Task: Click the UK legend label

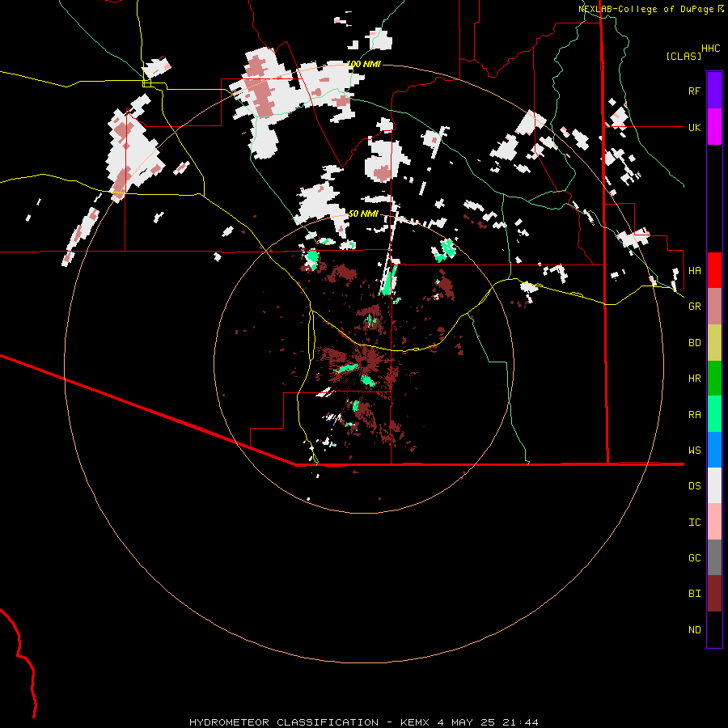Action: click(694, 127)
